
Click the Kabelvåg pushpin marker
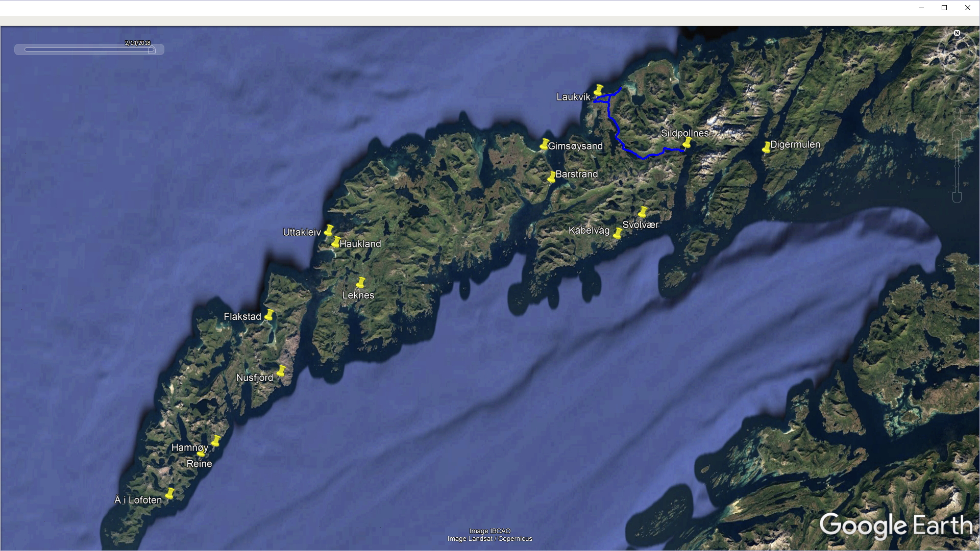pyautogui.click(x=618, y=234)
